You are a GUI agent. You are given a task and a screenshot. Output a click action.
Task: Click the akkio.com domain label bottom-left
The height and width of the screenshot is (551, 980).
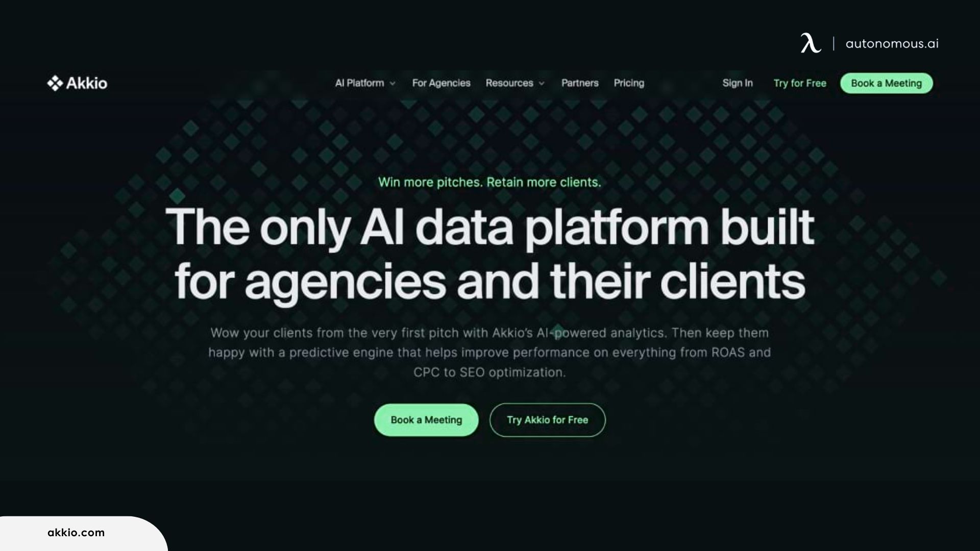(x=76, y=532)
